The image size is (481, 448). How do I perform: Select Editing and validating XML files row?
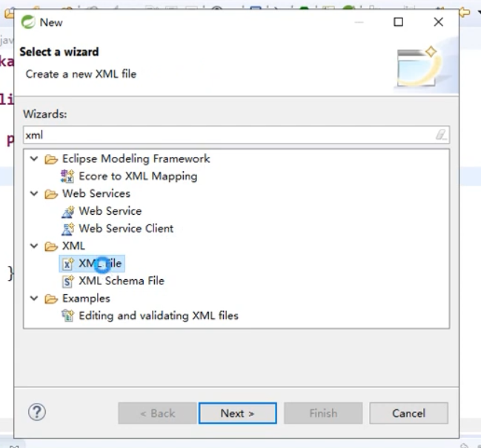pos(150,316)
